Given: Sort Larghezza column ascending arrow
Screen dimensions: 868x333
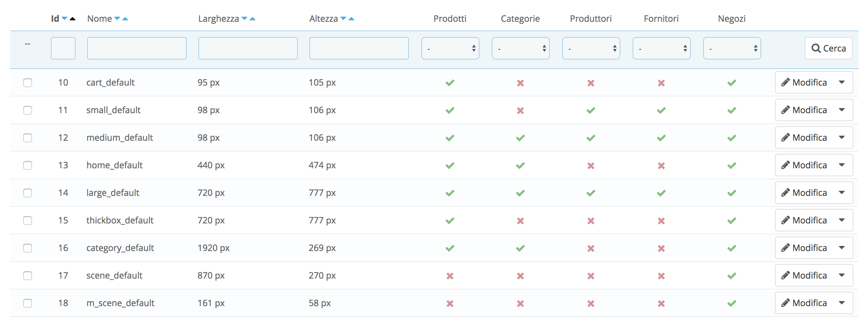Looking at the screenshot, I should coord(253,19).
